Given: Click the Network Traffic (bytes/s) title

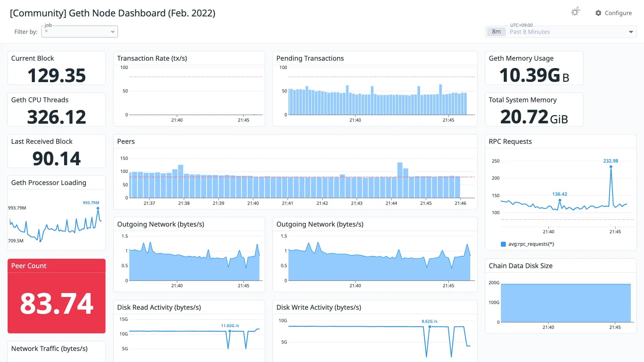Looking at the screenshot, I should 49,349.
